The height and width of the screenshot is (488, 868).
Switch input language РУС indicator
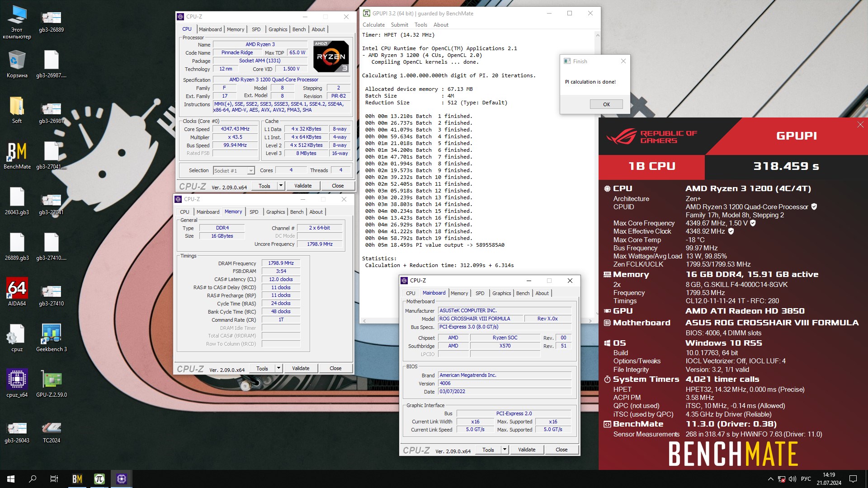coord(806,479)
